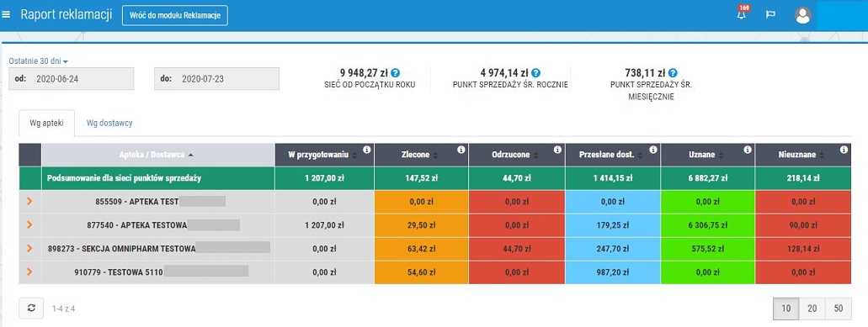Click Wróć do modułu Reklamacje button

pos(175,15)
